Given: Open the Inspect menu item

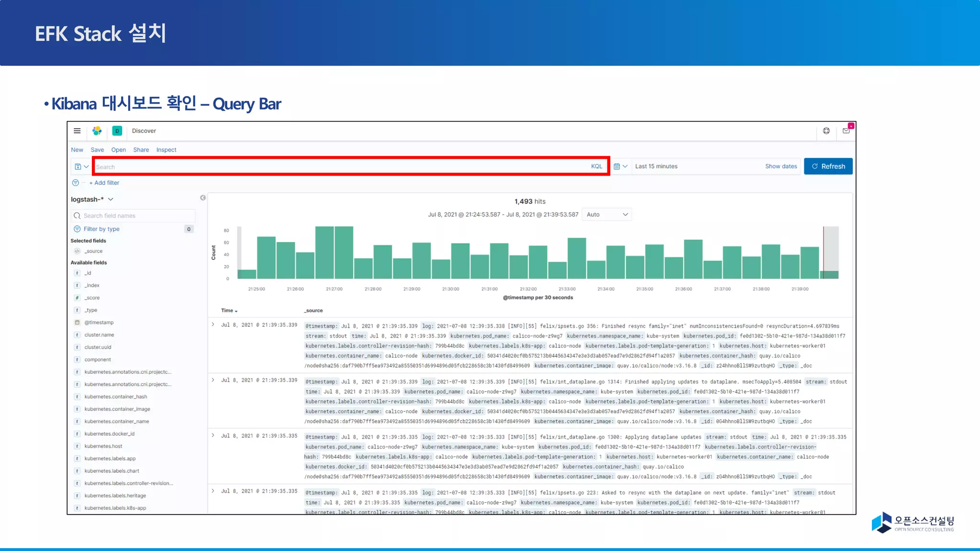Looking at the screenshot, I should click(166, 150).
